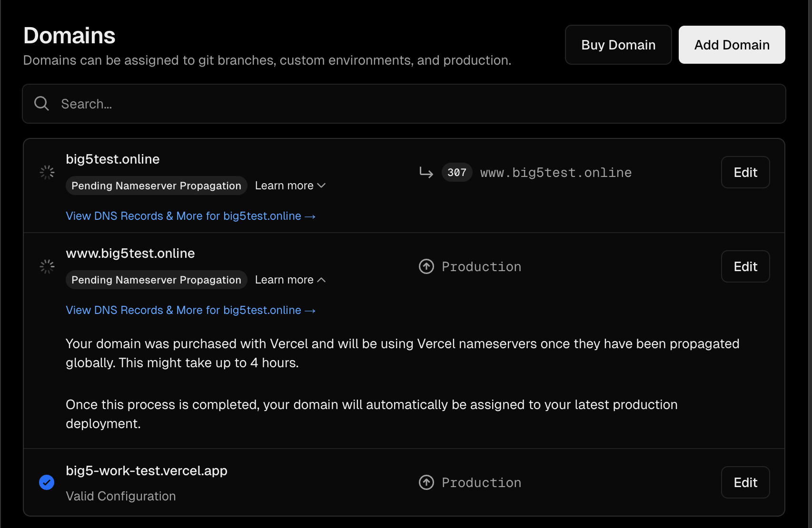Click the blue checkmark for big5-work-test.vercel.app
Image resolution: width=812 pixels, height=528 pixels.
(x=47, y=482)
